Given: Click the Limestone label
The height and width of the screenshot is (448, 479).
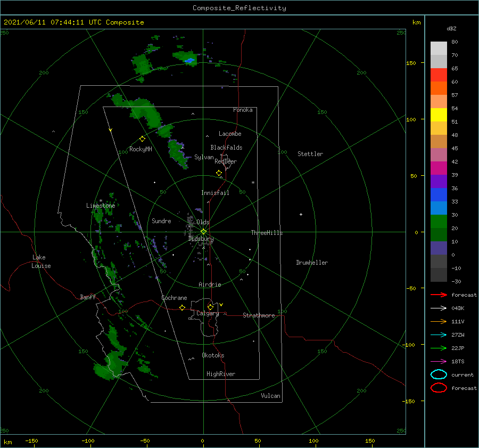Looking at the screenshot, I should [x=101, y=206].
